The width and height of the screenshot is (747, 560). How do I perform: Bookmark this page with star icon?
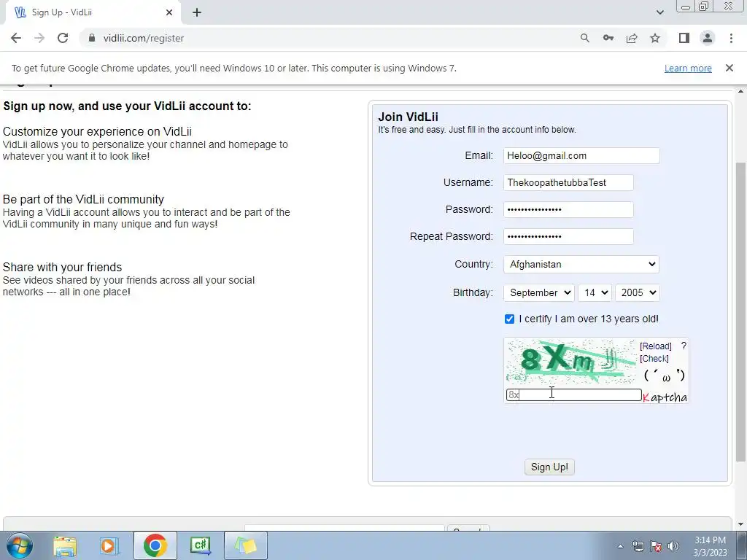click(x=655, y=38)
